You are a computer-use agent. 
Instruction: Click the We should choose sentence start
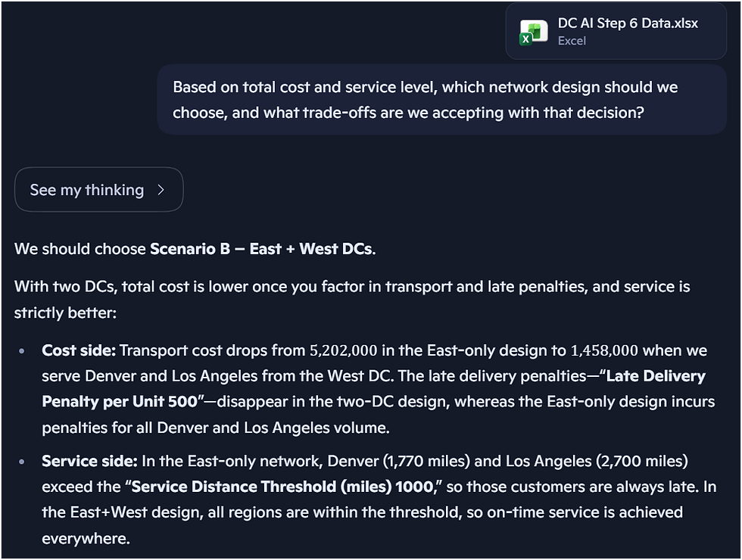coord(79,249)
